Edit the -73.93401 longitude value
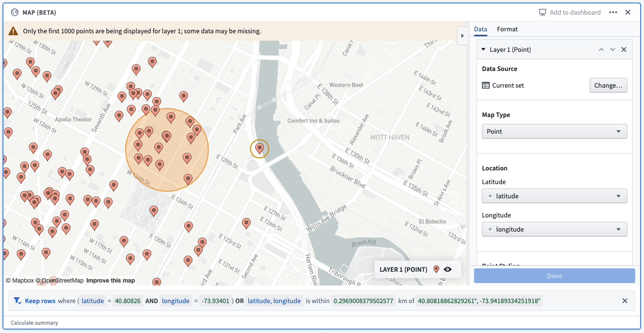The height and width of the screenshot is (333, 644). click(x=215, y=301)
